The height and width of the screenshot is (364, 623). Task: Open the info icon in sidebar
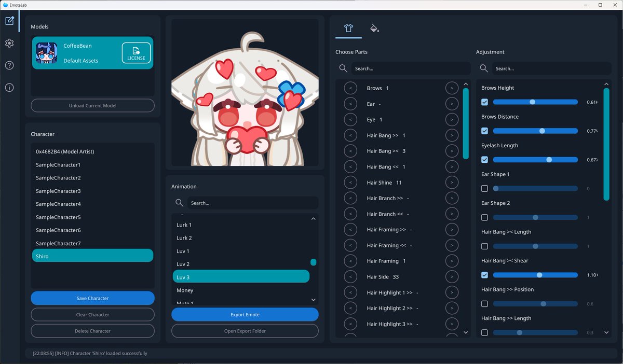[9, 88]
